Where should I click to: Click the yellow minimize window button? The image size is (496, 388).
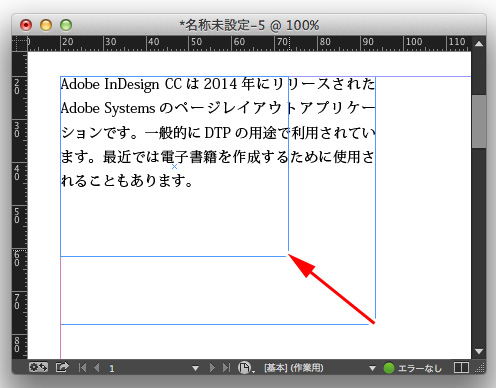pyautogui.click(x=46, y=25)
